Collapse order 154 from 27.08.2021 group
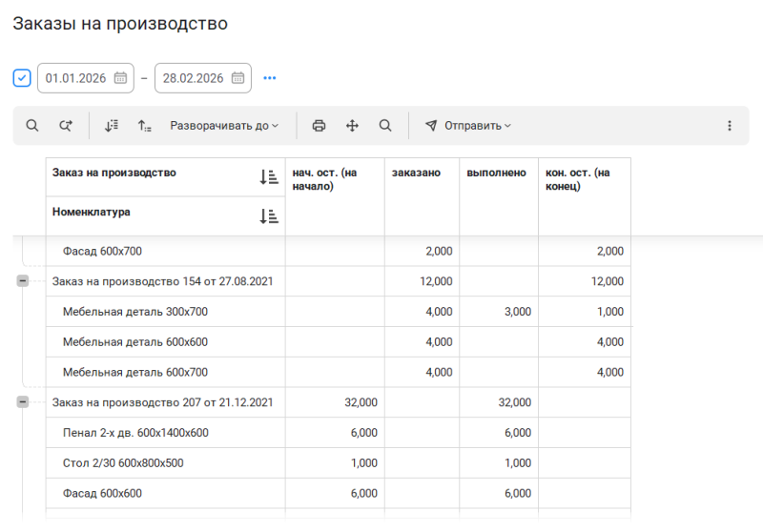Image resolution: width=763 pixels, height=532 pixels. click(23, 281)
